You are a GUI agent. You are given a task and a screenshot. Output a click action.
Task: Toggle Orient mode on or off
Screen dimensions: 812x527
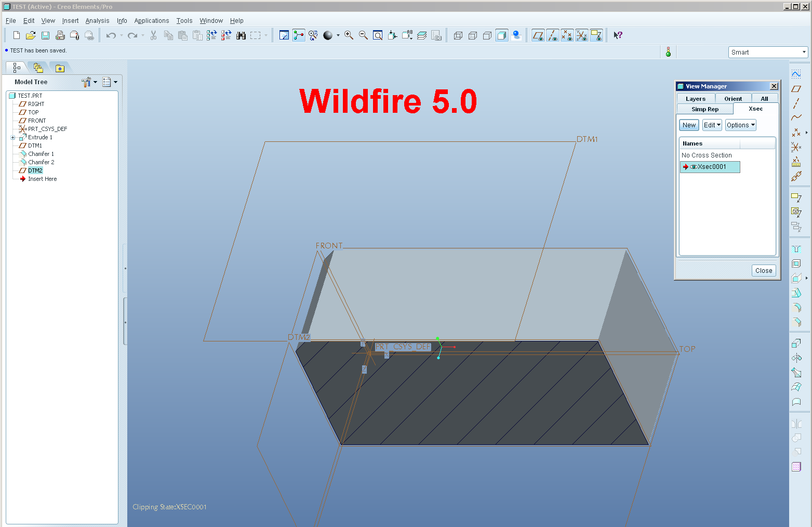(313, 35)
